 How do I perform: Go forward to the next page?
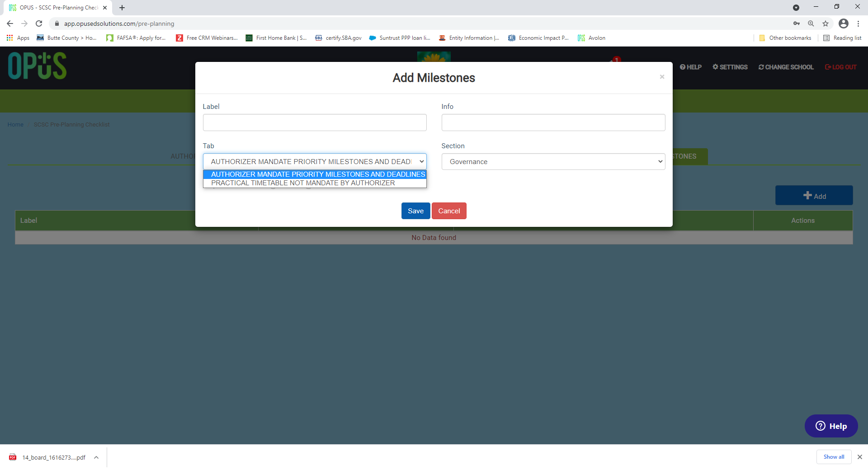click(24, 23)
